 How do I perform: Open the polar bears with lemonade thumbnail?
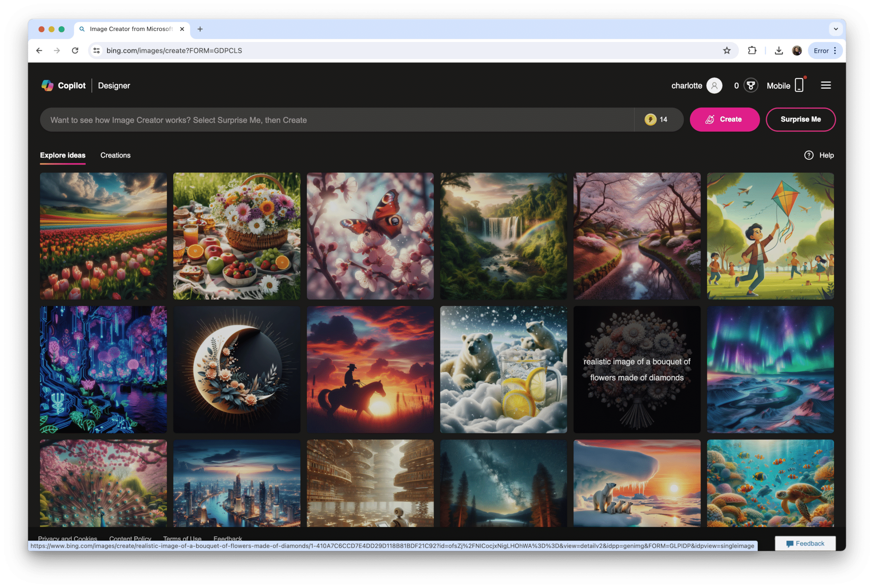[x=504, y=370]
